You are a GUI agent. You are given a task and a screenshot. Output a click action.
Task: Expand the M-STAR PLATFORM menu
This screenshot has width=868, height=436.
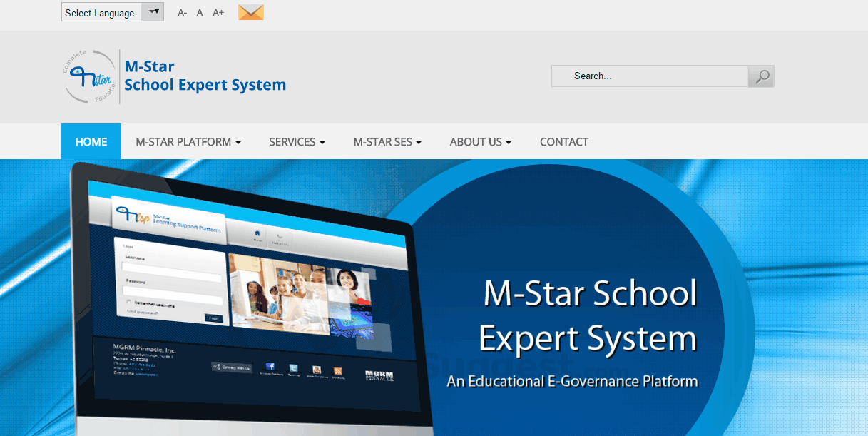coord(187,141)
